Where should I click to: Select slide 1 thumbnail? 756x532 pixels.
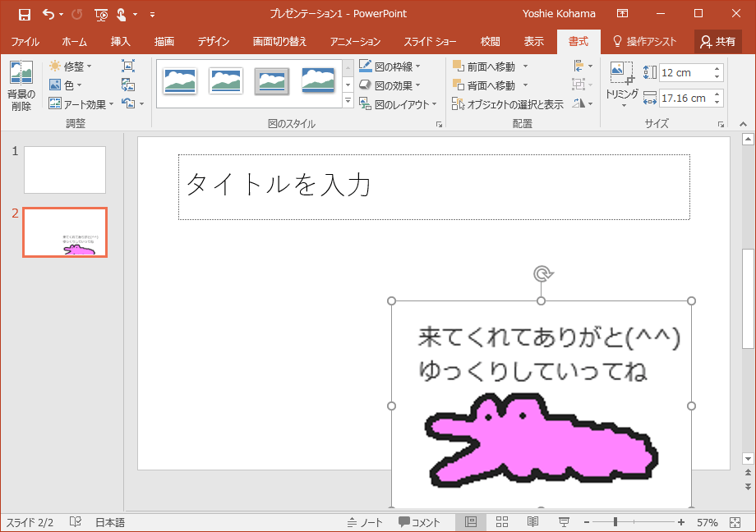pos(65,170)
